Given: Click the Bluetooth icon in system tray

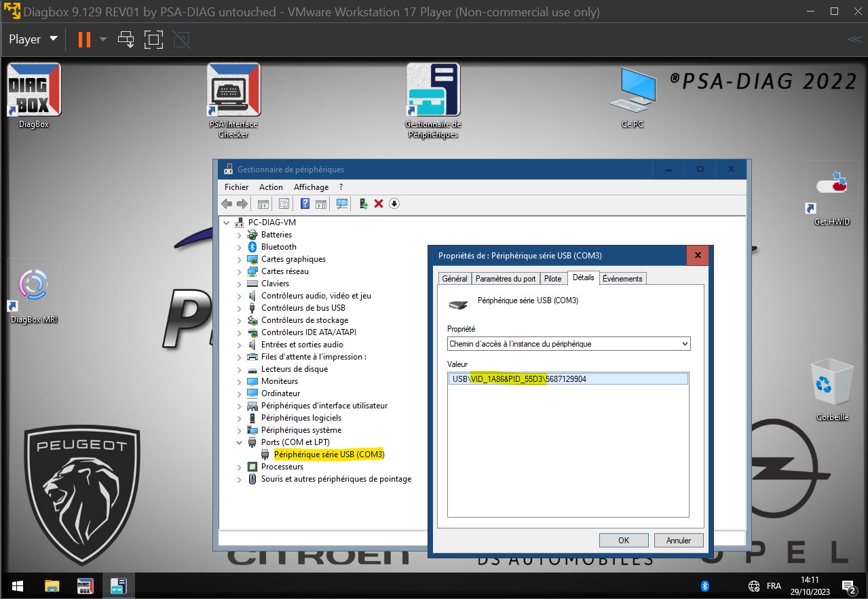Looking at the screenshot, I should (x=704, y=585).
